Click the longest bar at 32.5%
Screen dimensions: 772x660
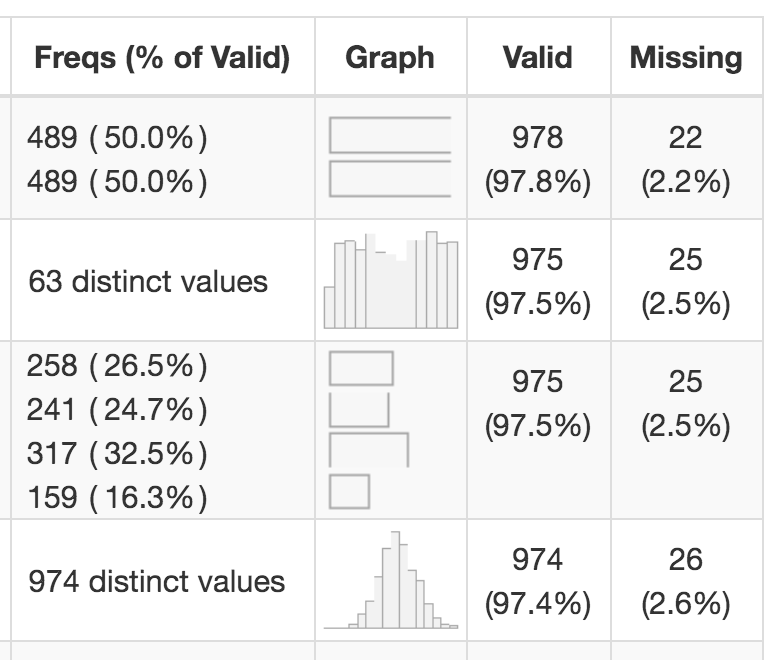[x=368, y=448]
